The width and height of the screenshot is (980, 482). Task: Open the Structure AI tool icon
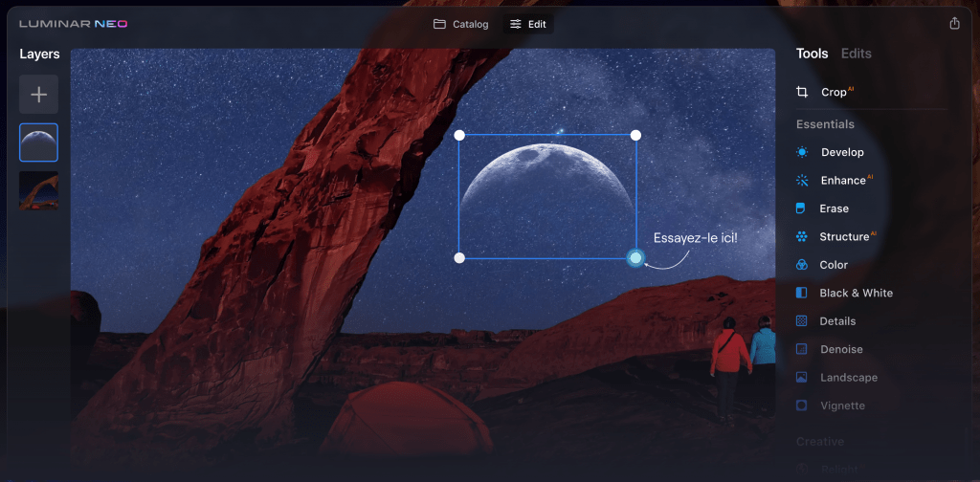pos(802,236)
